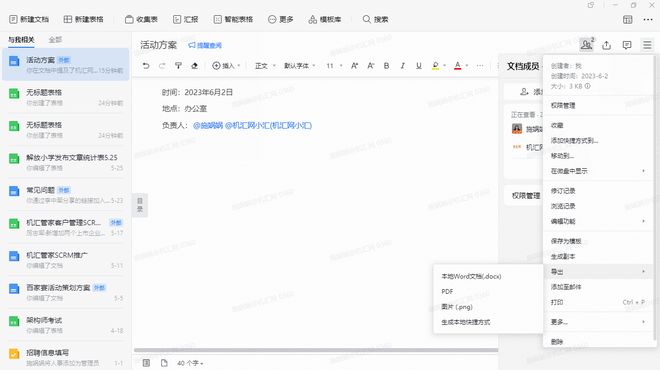Open the 正文 paragraph style dropdown

(x=265, y=66)
